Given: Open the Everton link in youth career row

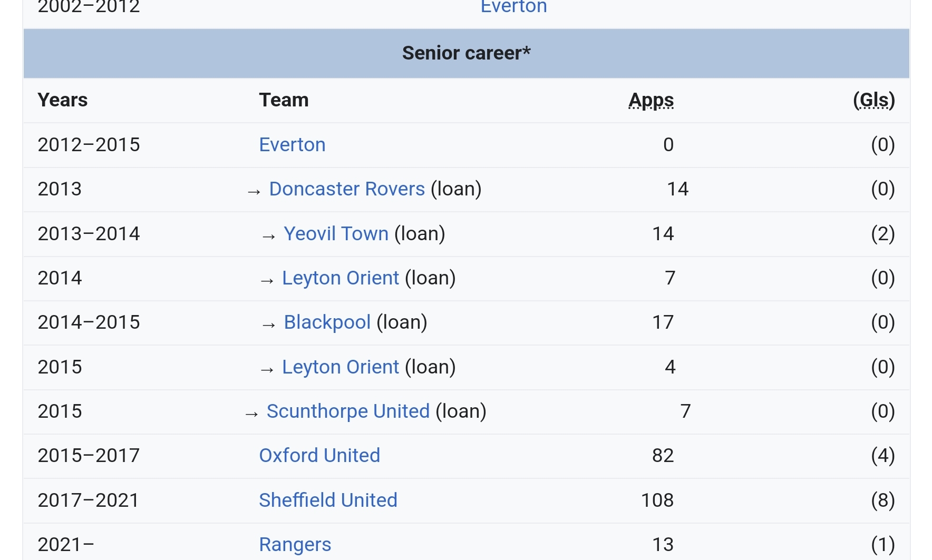Looking at the screenshot, I should click(513, 7).
